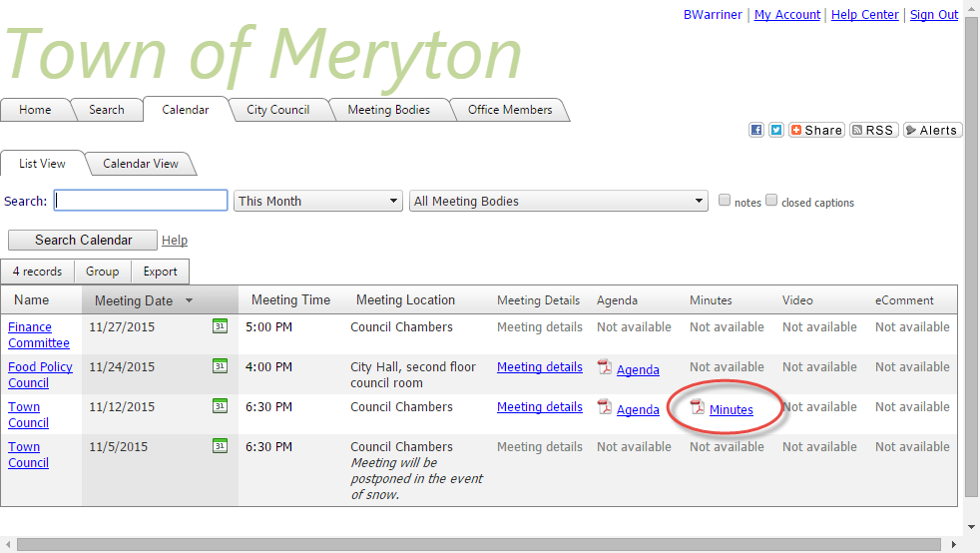Click the Search Calendar button

point(83,240)
